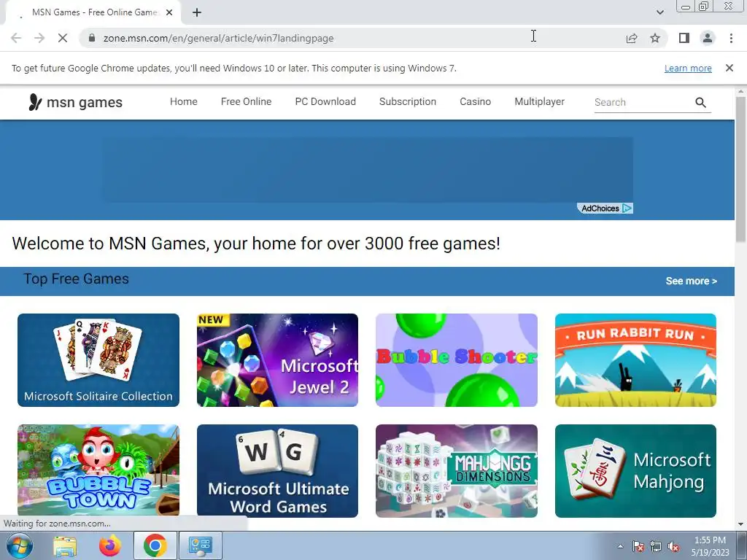Screen dimensions: 747x560
Task: Click the browser back arrow
Action: coord(16,38)
